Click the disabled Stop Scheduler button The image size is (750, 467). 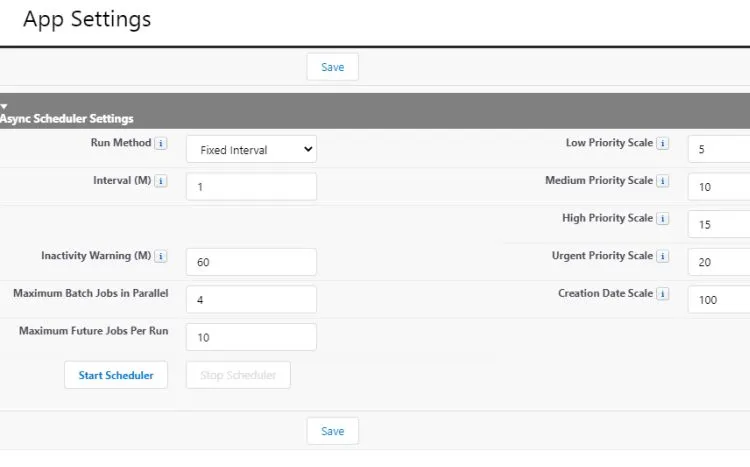(x=238, y=375)
